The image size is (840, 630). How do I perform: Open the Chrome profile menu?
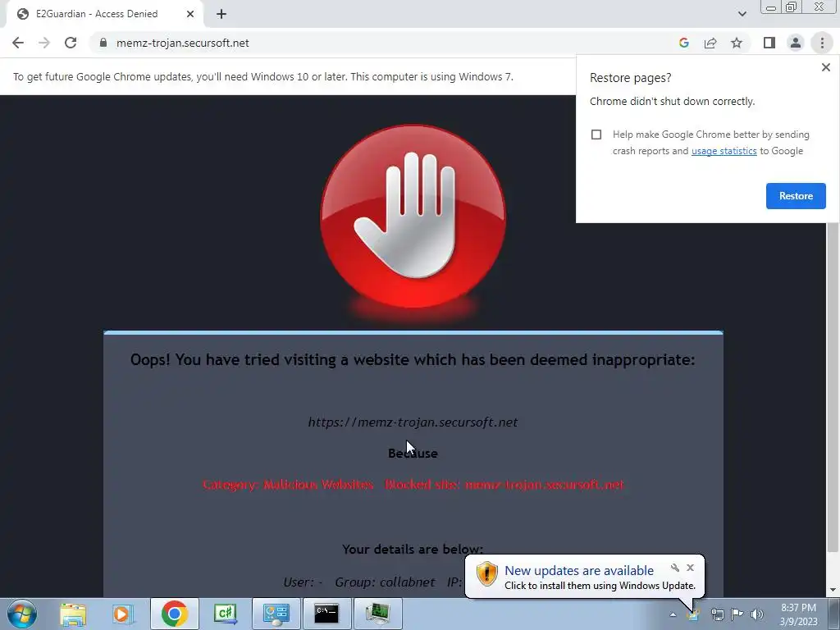pos(796,43)
